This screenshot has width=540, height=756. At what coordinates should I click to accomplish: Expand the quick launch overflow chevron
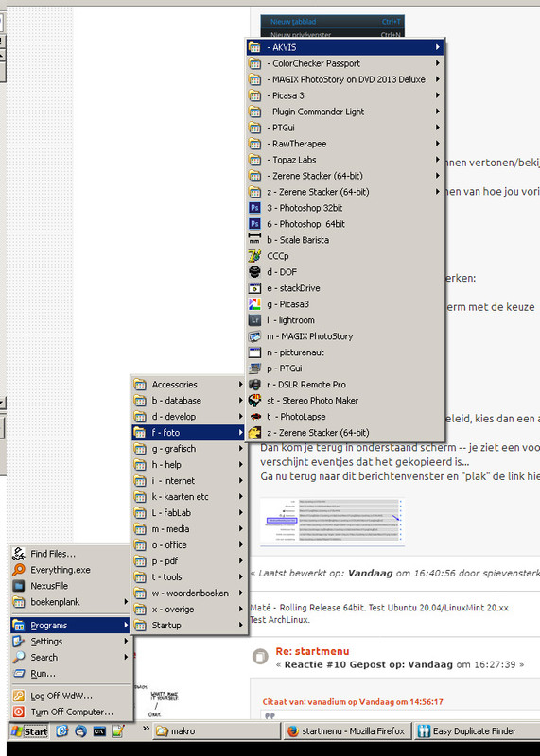pyautogui.click(x=146, y=729)
